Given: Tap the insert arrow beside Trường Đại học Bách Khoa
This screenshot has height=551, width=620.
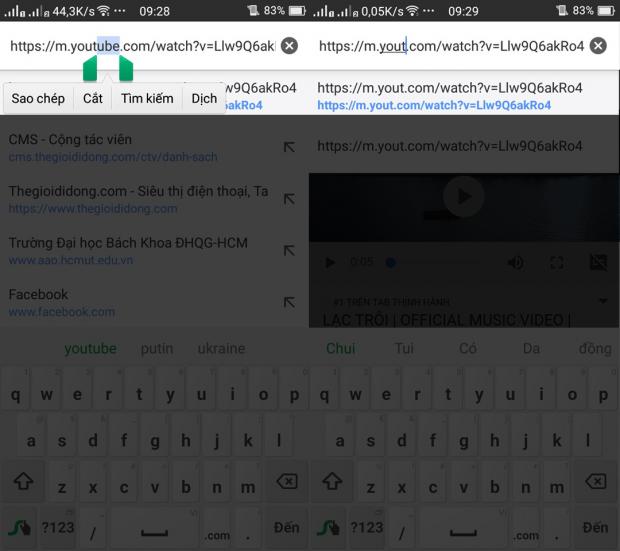Looking at the screenshot, I should (x=289, y=251).
